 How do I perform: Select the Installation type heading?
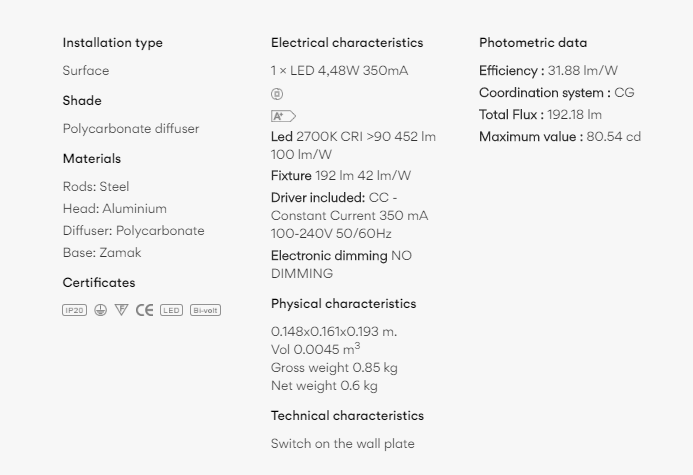coord(113,43)
